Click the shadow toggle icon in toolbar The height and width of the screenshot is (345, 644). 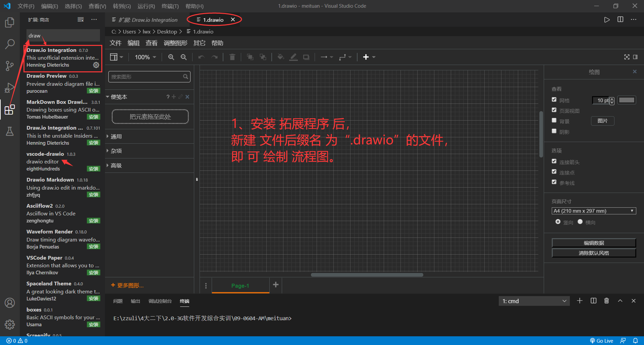(x=306, y=57)
